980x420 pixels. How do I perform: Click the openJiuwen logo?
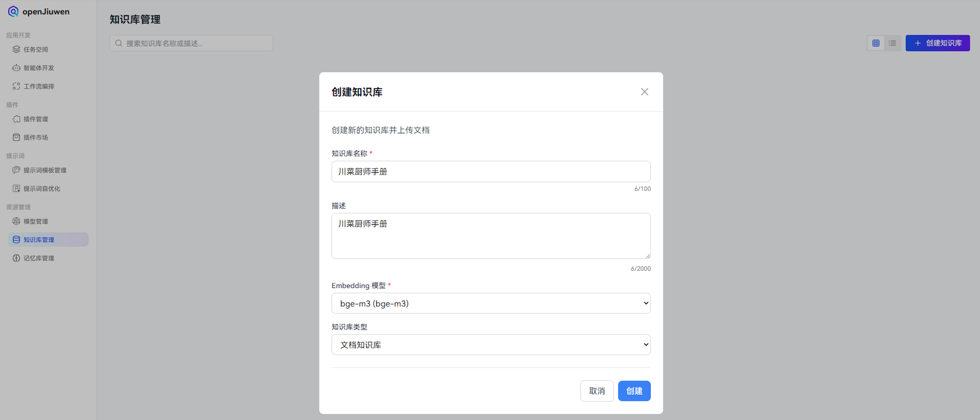tap(38, 11)
